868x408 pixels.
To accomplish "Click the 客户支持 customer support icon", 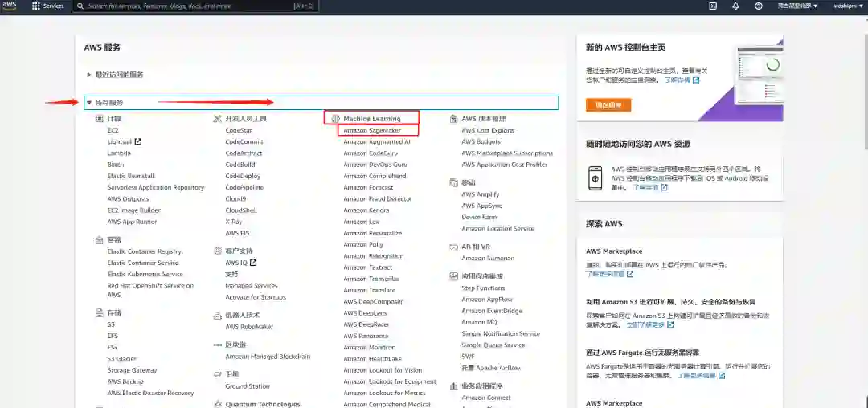I will click(218, 251).
